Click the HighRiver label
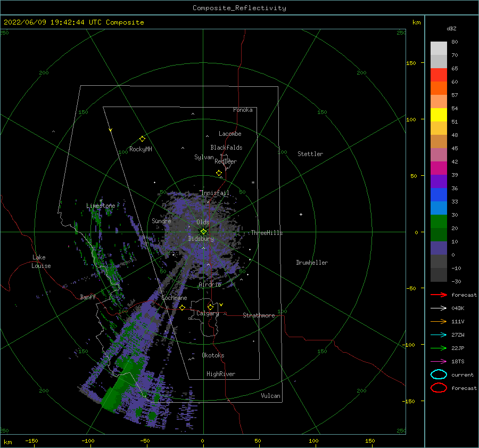Image resolution: width=479 pixels, height=448 pixels. click(221, 374)
